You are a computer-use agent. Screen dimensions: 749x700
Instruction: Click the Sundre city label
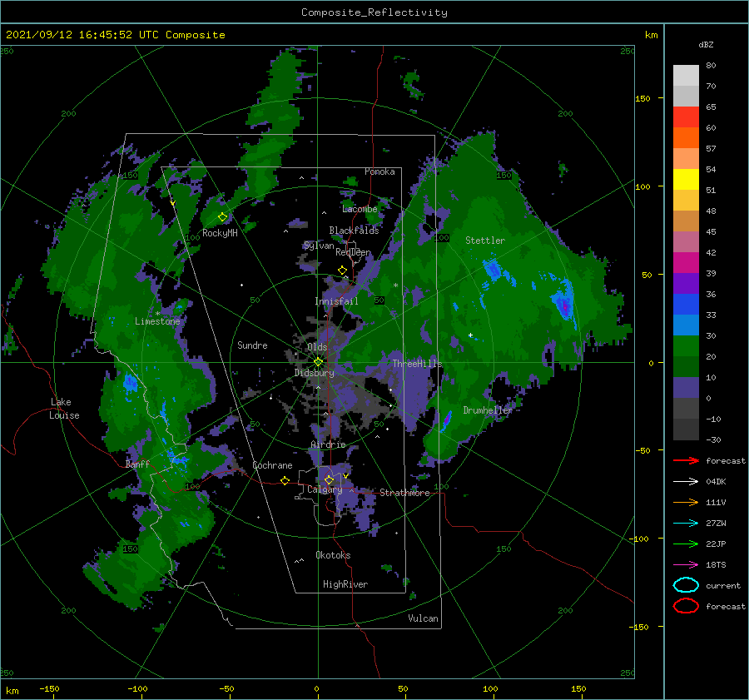click(x=252, y=345)
